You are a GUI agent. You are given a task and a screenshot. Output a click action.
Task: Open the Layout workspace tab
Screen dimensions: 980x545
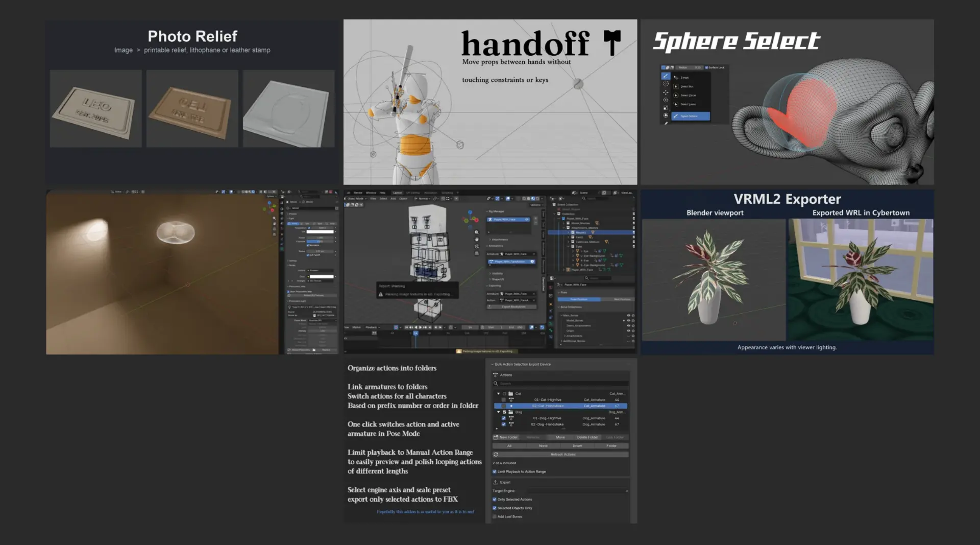397,193
